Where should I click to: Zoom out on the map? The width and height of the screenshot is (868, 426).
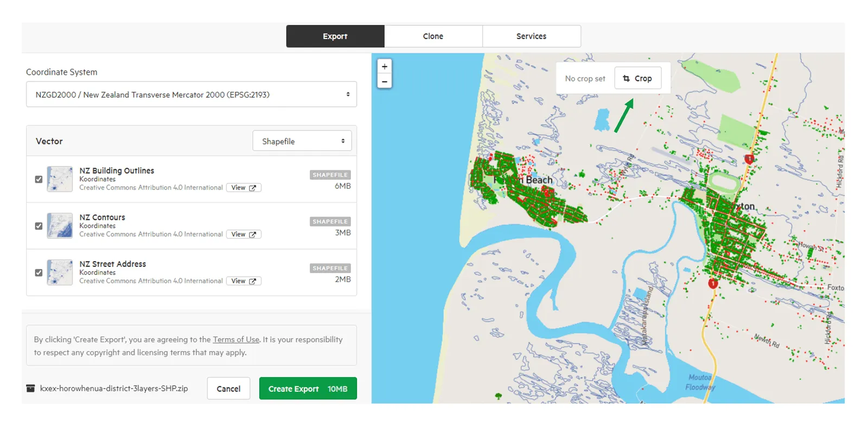(x=384, y=81)
